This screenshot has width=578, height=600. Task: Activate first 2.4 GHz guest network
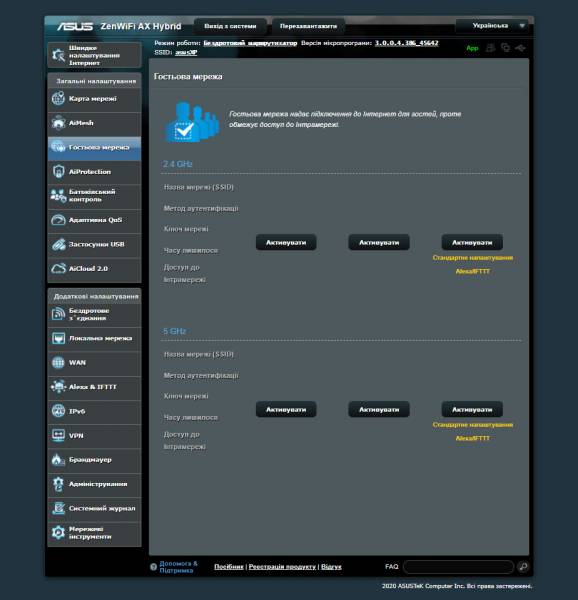[286, 243]
